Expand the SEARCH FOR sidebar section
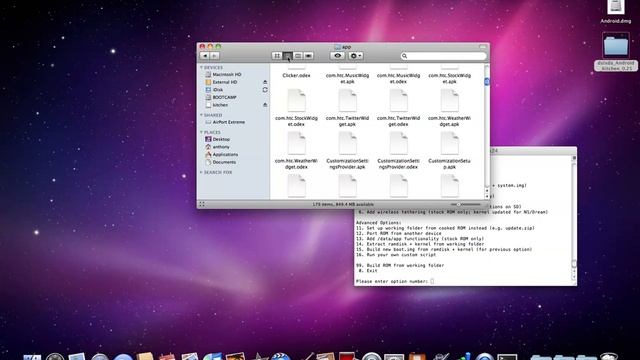 pyautogui.click(x=202, y=172)
